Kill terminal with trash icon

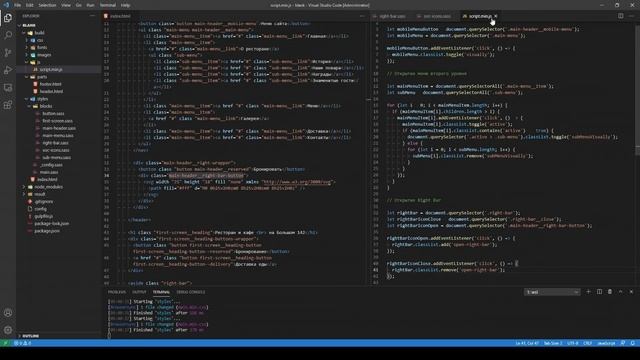610,292
